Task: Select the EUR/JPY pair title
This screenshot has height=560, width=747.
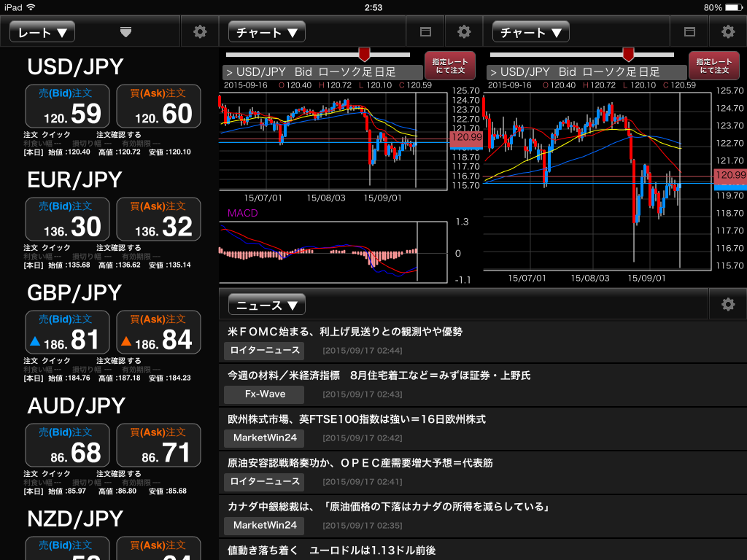Action: click(75, 180)
